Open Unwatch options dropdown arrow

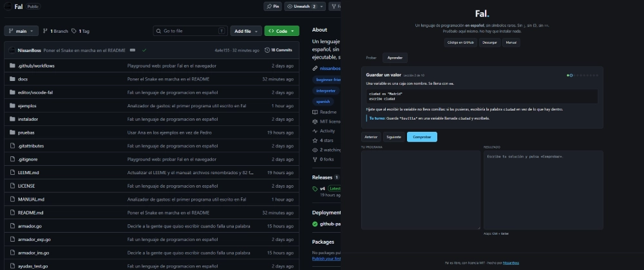pos(321,6)
